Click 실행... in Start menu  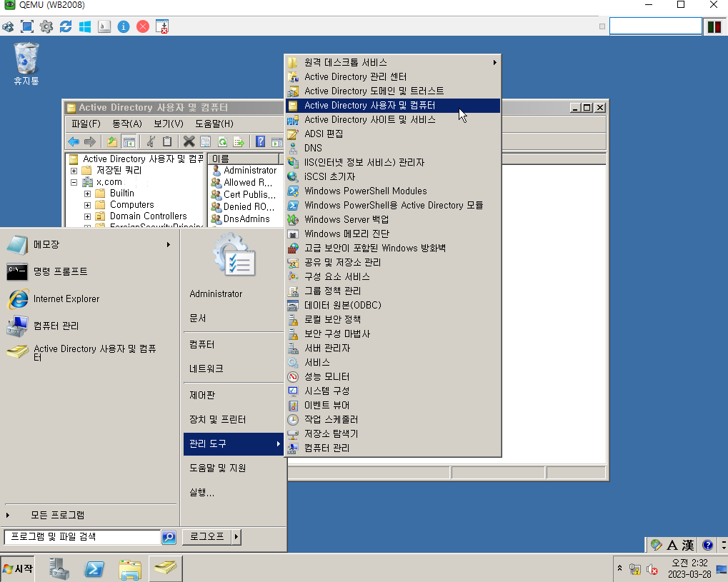[x=234, y=493]
